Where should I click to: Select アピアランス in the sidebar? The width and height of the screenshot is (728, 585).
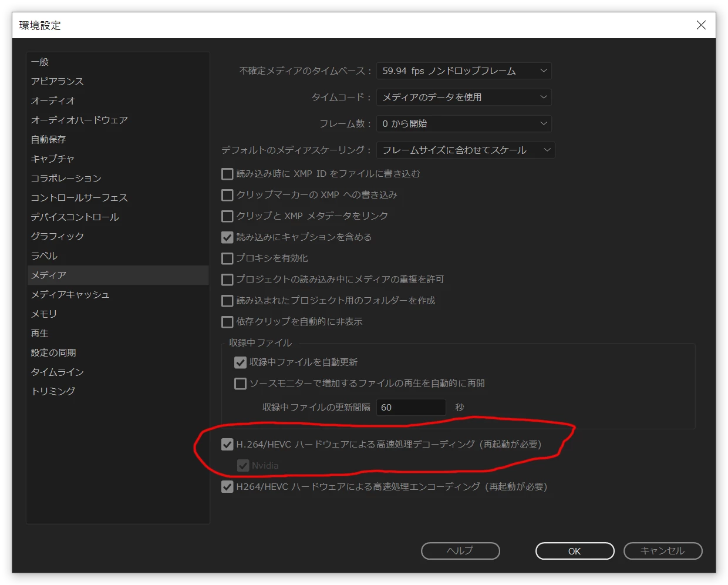[117, 81]
